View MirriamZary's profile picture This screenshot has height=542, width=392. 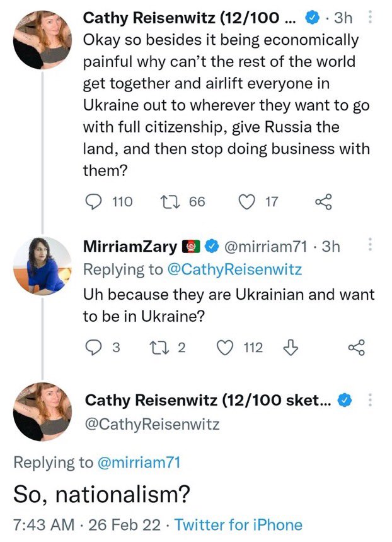click(43, 268)
